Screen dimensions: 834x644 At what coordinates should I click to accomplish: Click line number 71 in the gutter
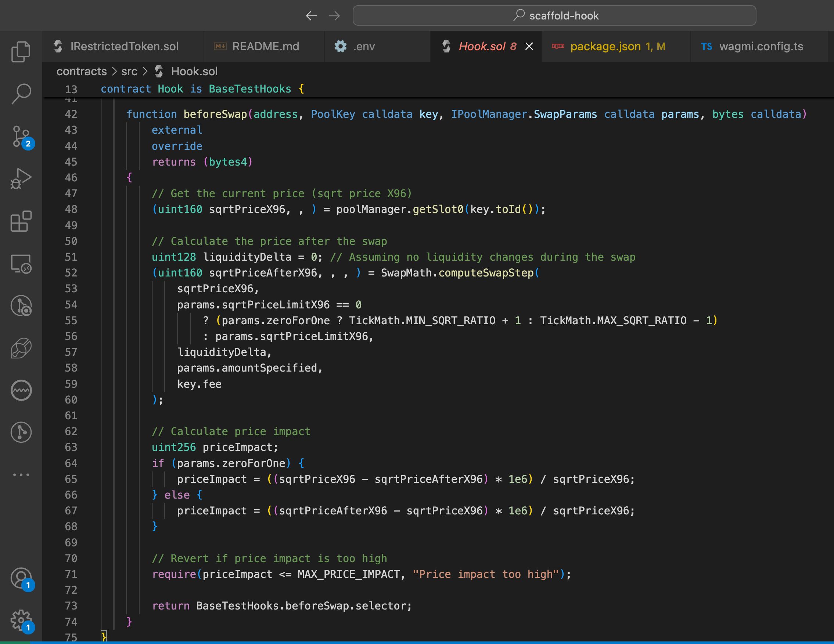pos(71,574)
